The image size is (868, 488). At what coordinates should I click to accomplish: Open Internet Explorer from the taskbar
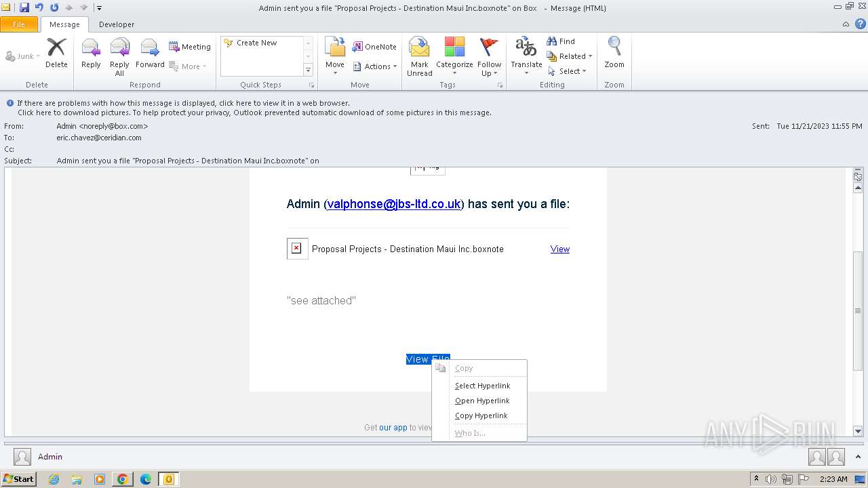tap(54, 479)
